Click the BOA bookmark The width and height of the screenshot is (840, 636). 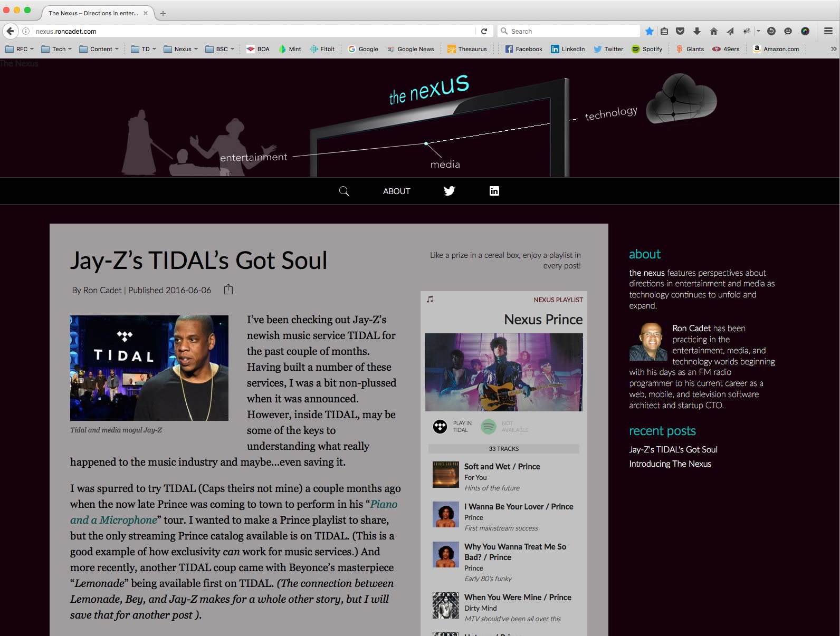(x=258, y=49)
